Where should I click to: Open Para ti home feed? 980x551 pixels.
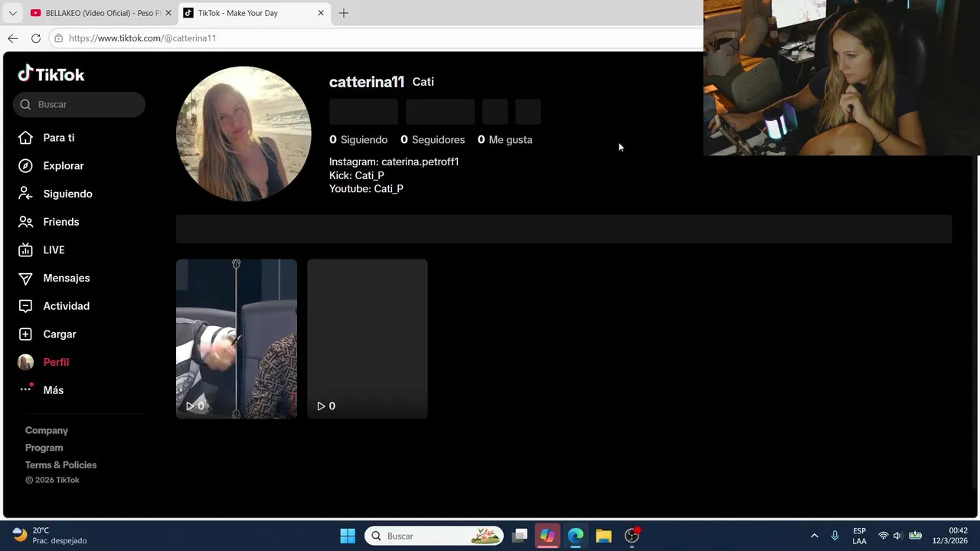(47, 138)
